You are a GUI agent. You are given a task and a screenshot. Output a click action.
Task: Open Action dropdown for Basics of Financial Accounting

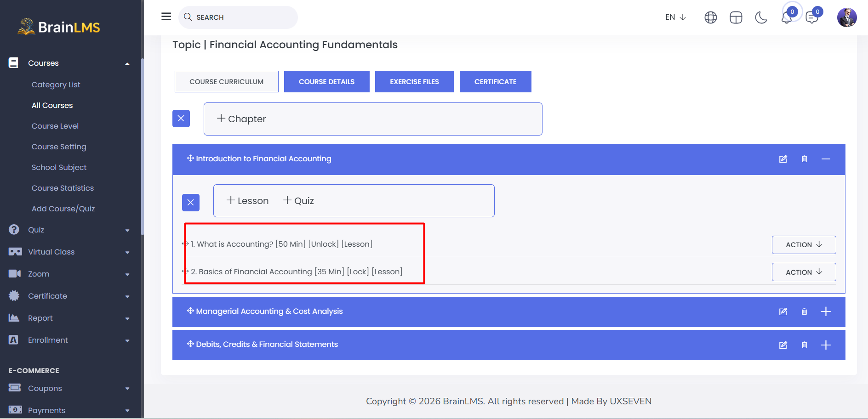coord(804,272)
